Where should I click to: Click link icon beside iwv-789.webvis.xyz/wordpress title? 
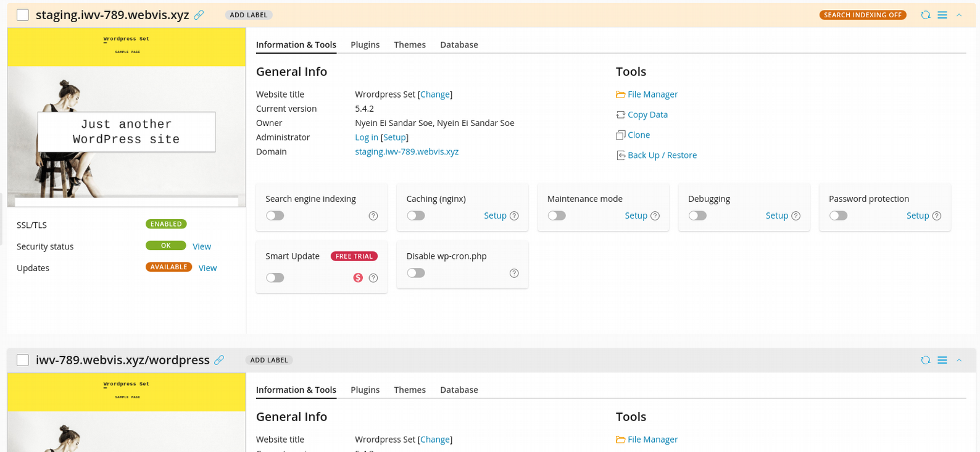tap(219, 360)
